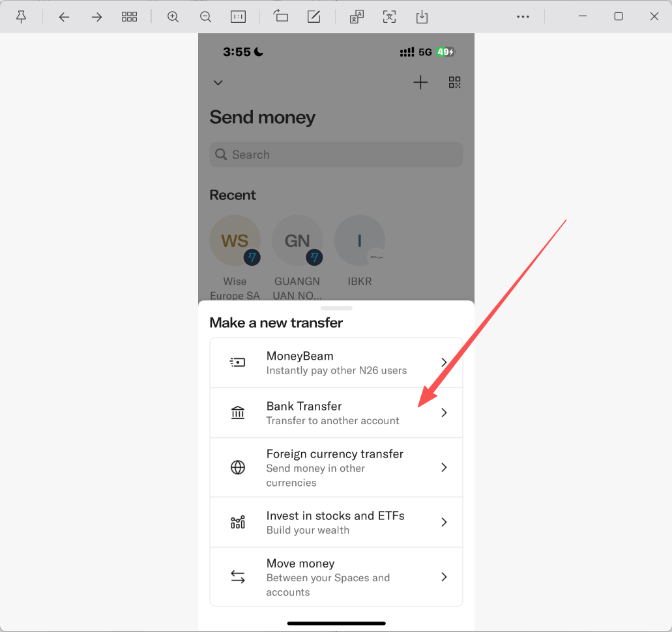Open the three-dot more options menu

(523, 17)
